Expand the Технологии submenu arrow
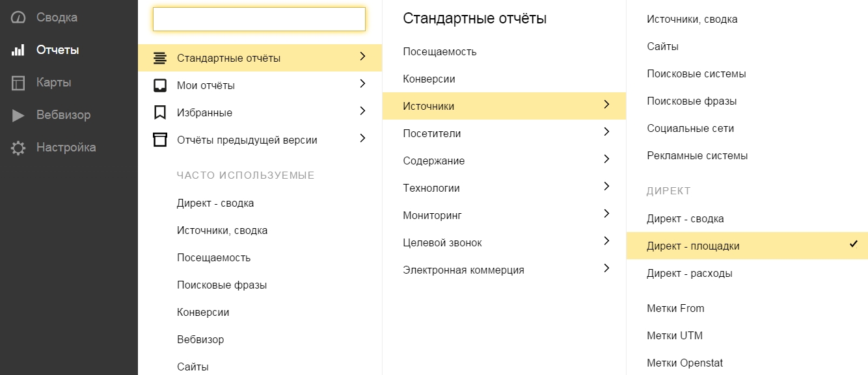The height and width of the screenshot is (375, 868). coord(606,187)
